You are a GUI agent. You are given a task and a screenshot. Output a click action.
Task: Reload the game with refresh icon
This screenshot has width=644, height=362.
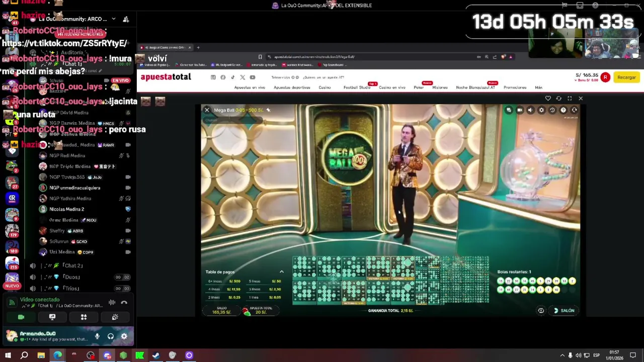558,99
